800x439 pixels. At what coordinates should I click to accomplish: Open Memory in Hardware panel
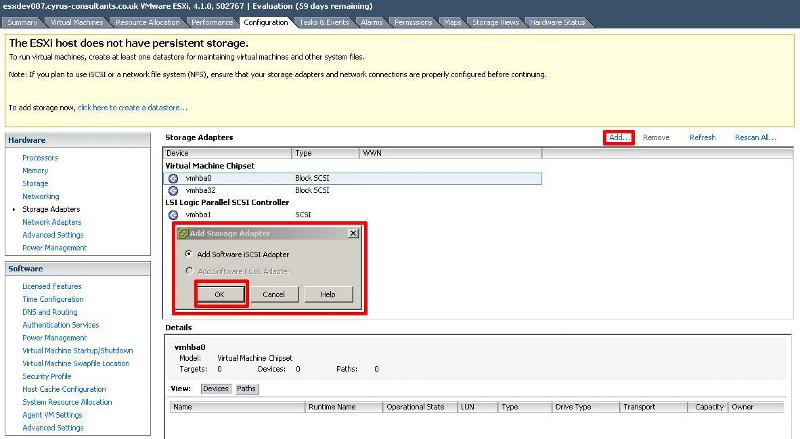click(x=35, y=170)
